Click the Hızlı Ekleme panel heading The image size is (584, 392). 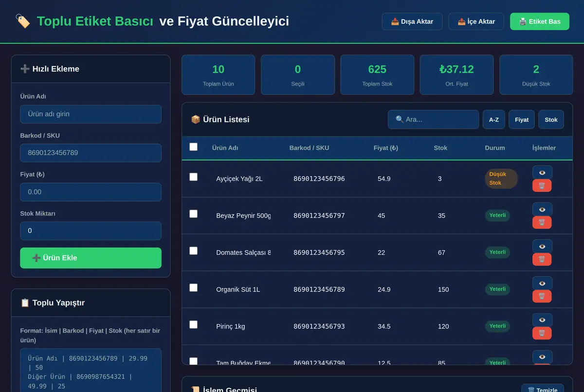click(x=50, y=69)
